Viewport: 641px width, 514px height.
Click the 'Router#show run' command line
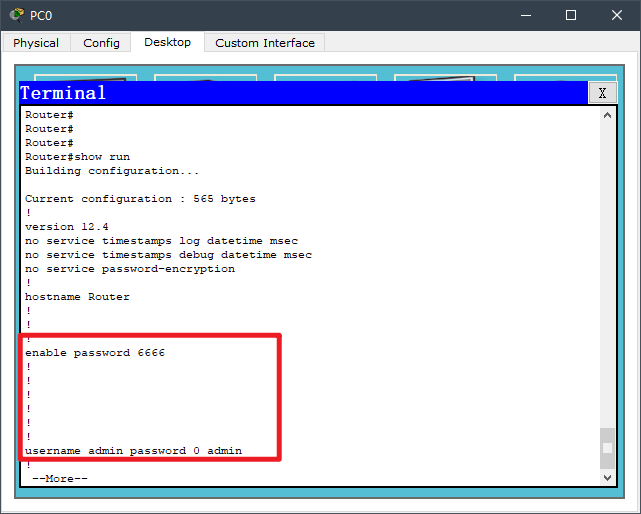click(x=77, y=157)
